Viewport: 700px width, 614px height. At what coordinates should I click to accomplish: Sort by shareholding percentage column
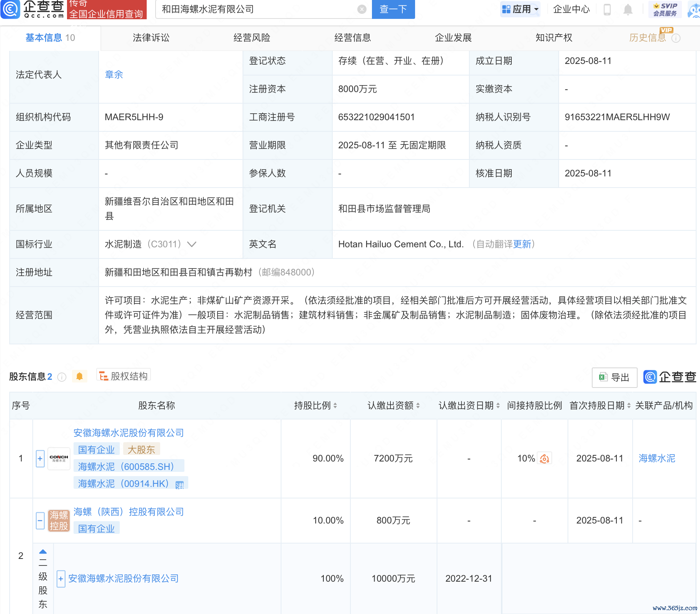(335, 406)
